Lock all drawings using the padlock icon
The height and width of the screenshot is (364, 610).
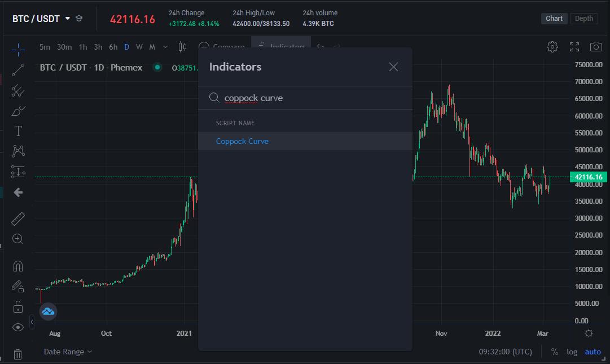tap(18, 306)
